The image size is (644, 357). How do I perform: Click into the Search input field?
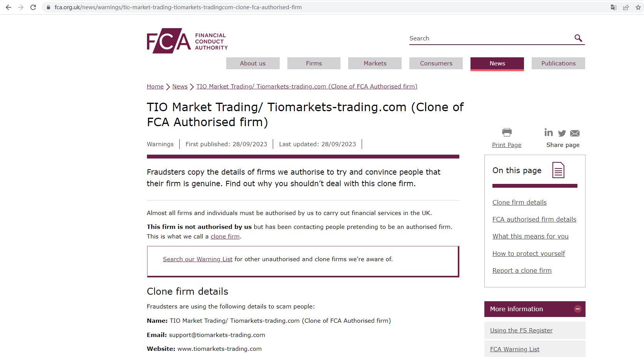pos(489,38)
